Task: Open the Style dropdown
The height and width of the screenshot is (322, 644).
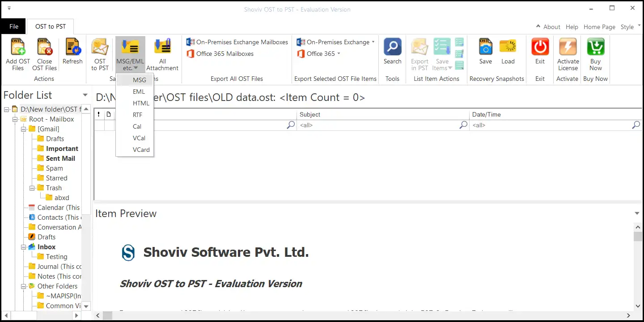Action: [630, 27]
